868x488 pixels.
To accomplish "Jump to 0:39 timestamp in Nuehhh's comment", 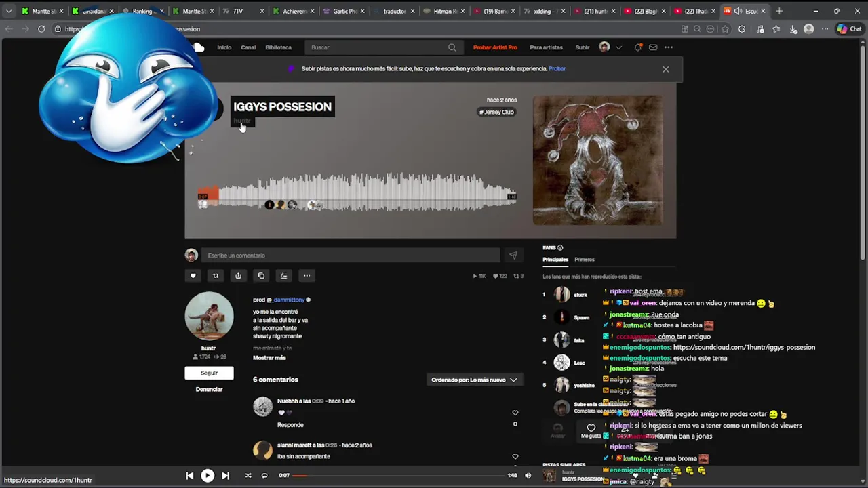I will 317,401.
